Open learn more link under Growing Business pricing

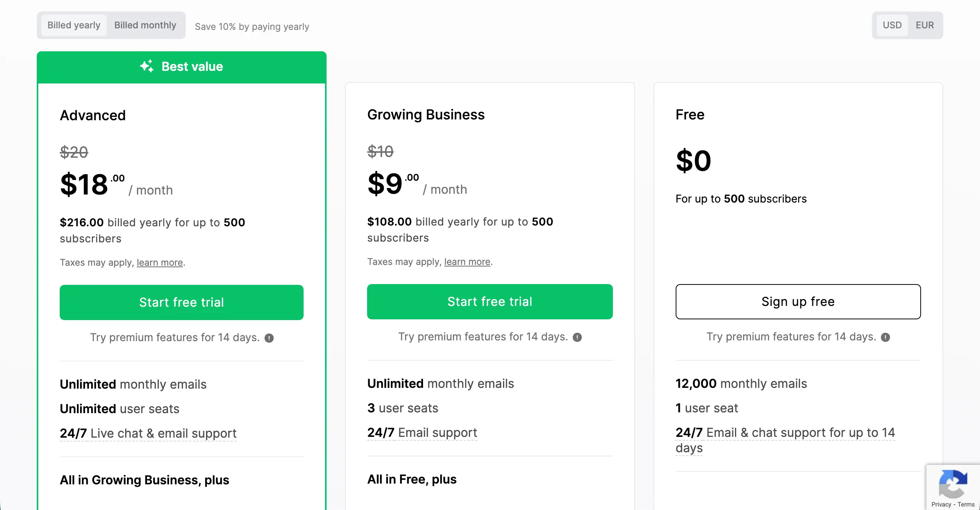tap(467, 262)
